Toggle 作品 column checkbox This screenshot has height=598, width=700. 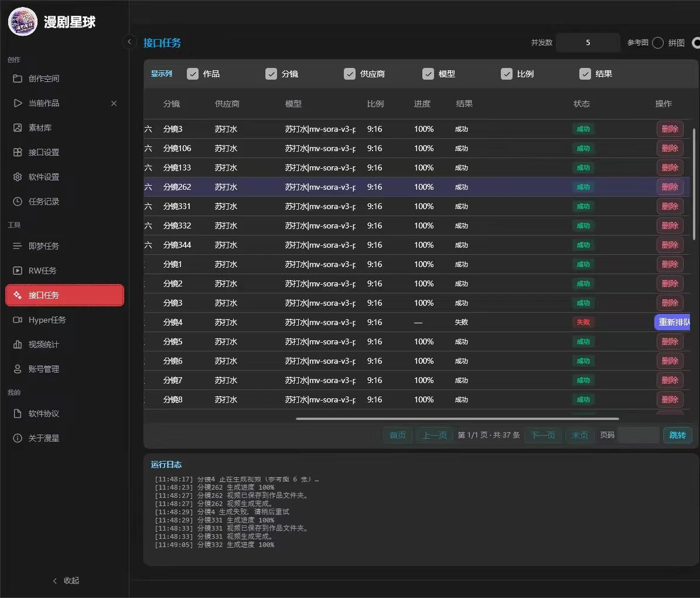(x=192, y=74)
